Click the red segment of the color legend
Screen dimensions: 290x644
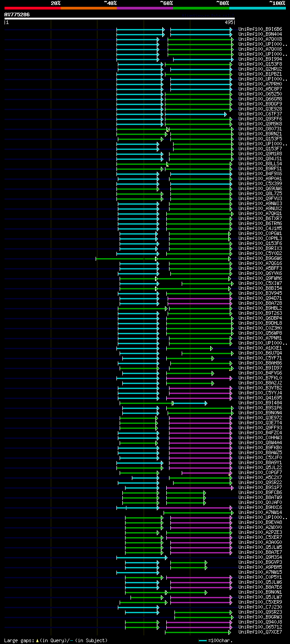32,8
